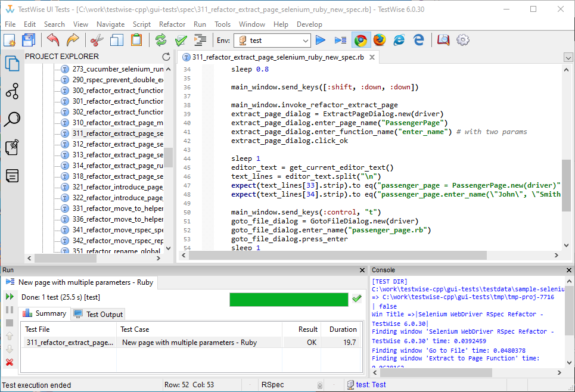Click the up arrow in Run panel
575x392 pixels.
pyautogui.click(x=10, y=336)
